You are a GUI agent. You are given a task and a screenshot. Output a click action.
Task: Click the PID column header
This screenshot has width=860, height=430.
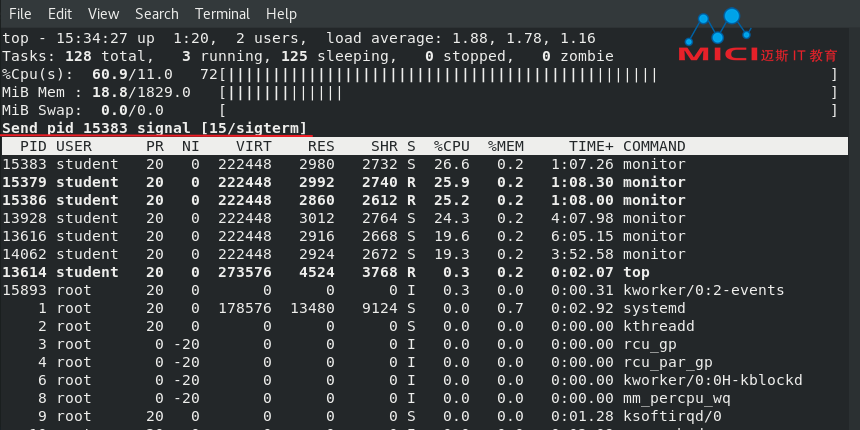coord(33,146)
